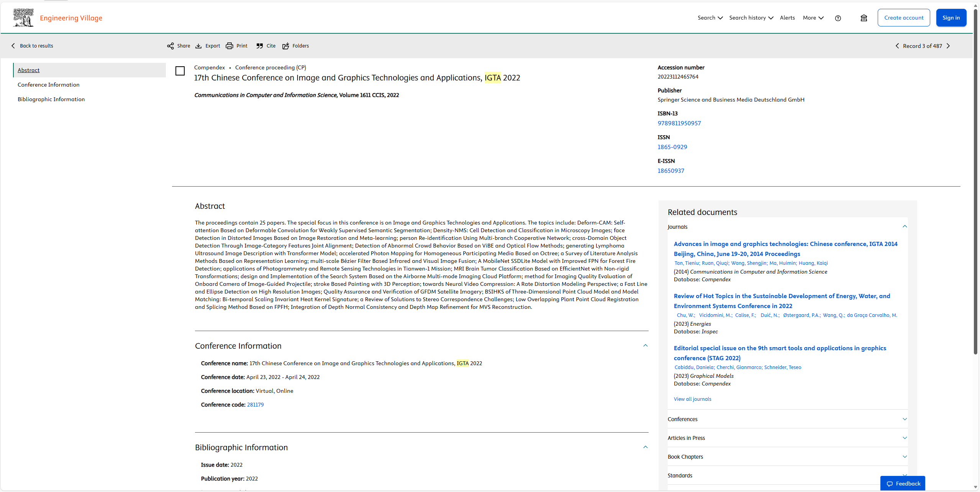Screen dimensions: 980x492
Task: Open Folders via the folder icon
Action: pos(286,46)
